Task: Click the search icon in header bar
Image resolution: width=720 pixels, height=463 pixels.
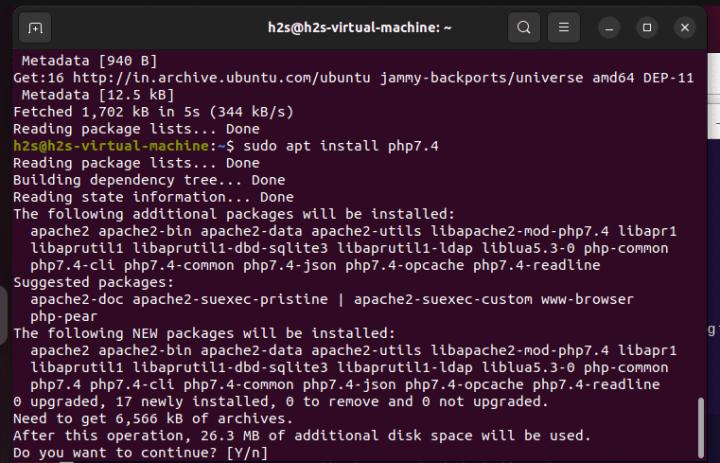Action: pos(524,27)
